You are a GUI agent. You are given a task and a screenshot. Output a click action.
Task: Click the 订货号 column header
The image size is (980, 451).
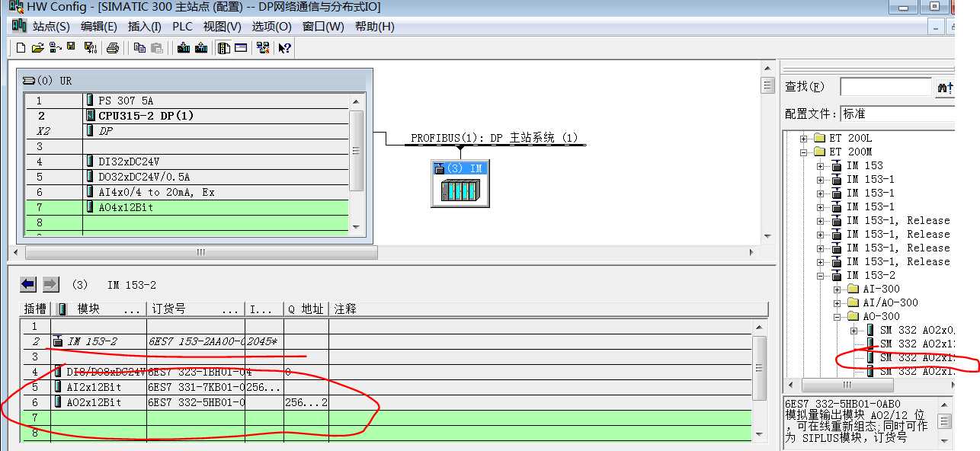click(196, 309)
